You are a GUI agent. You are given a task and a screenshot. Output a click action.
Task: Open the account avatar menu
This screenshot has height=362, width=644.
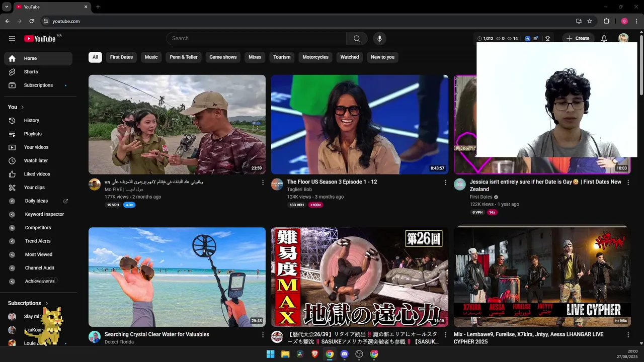click(x=623, y=38)
